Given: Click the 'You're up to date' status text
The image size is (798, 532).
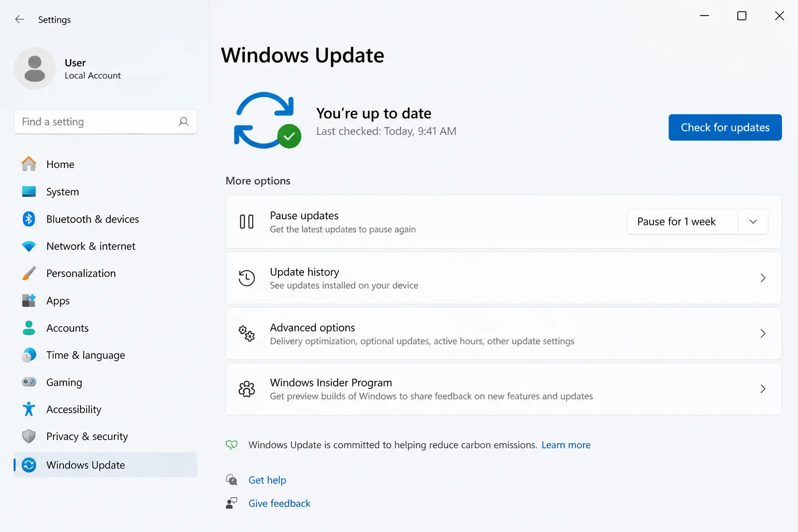Looking at the screenshot, I should point(374,113).
